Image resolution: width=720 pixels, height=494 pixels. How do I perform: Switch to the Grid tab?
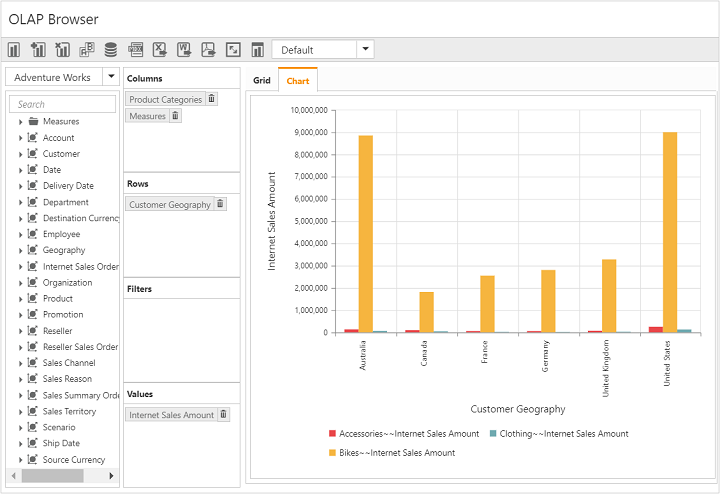coord(261,80)
